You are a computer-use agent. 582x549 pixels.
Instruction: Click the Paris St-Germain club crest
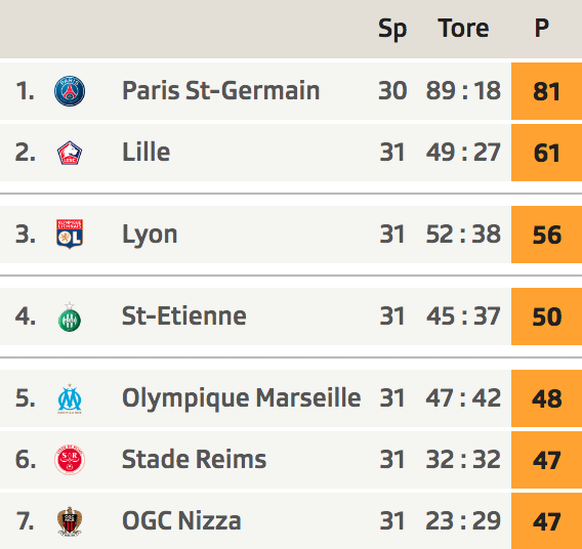pyautogui.click(x=69, y=91)
